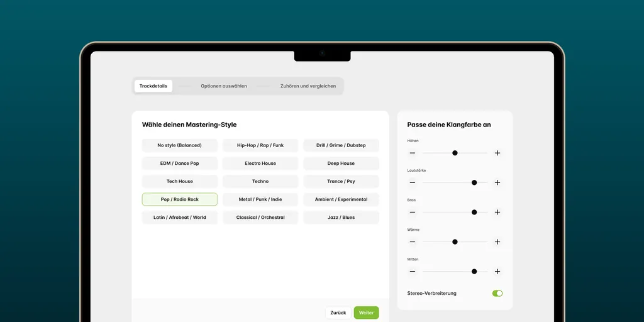
Task: Toggle the Stereo-Verbreiterung switch
Action: point(497,293)
